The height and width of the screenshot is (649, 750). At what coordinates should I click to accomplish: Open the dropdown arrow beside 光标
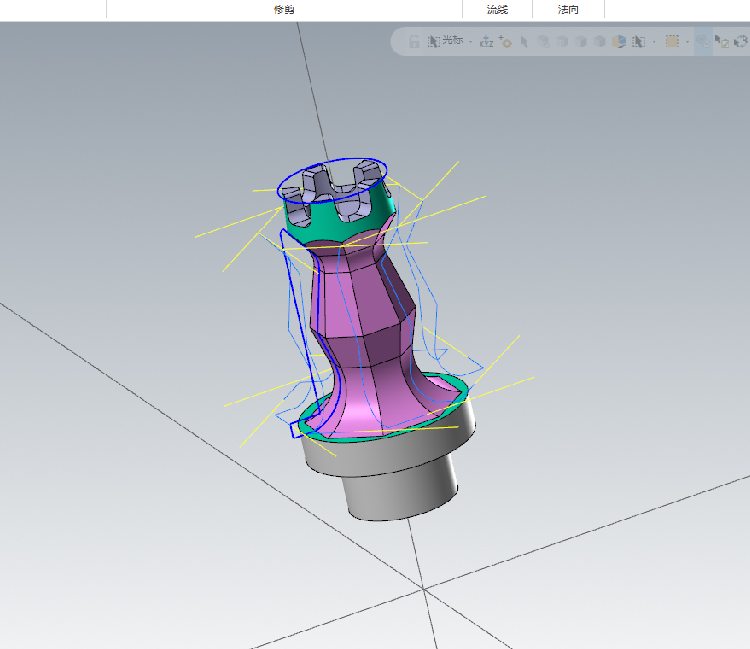point(471,42)
